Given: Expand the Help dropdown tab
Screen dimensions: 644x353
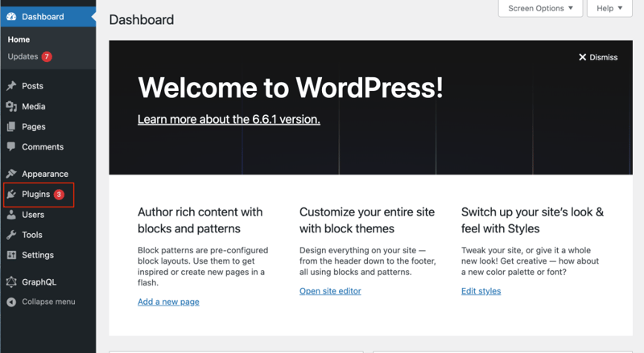Looking at the screenshot, I should coord(609,8).
